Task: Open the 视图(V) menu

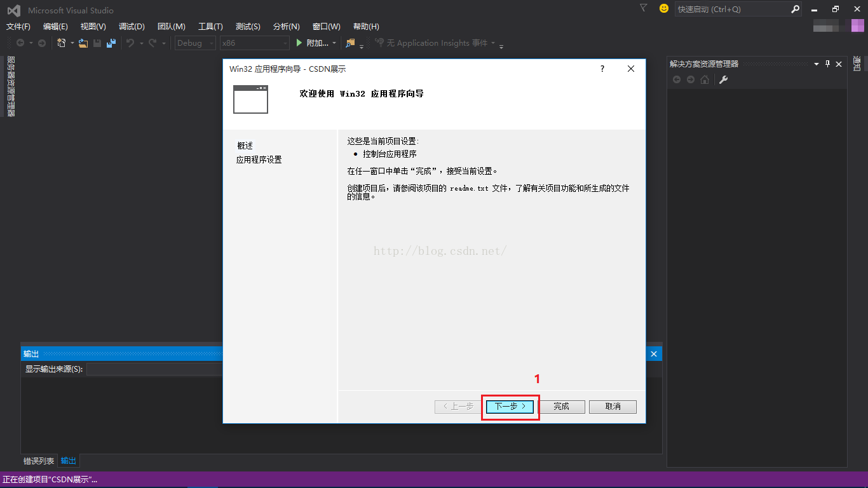Action: 93,26
